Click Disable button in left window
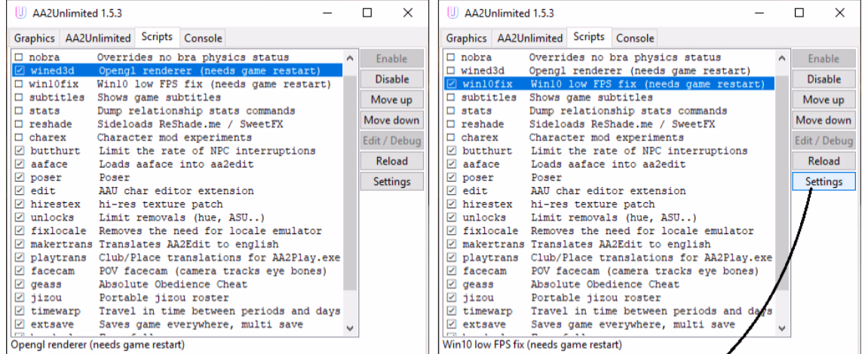The image size is (868, 354). click(x=392, y=79)
